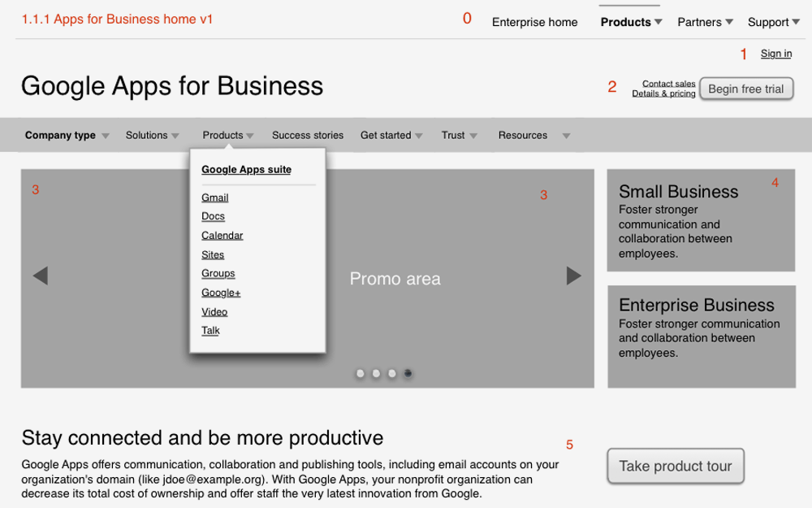Click the Sign in link
This screenshot has width=812, height=508.
775,53
